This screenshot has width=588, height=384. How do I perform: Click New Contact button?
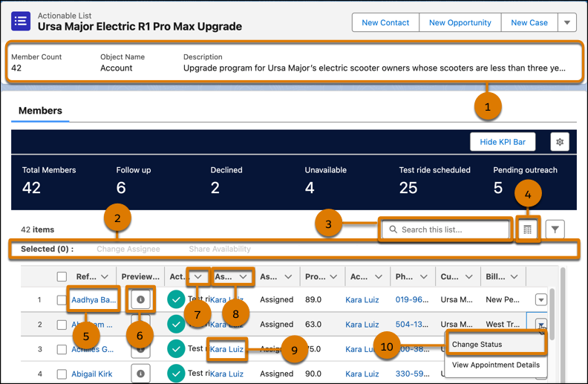click(x=385, y=22)
